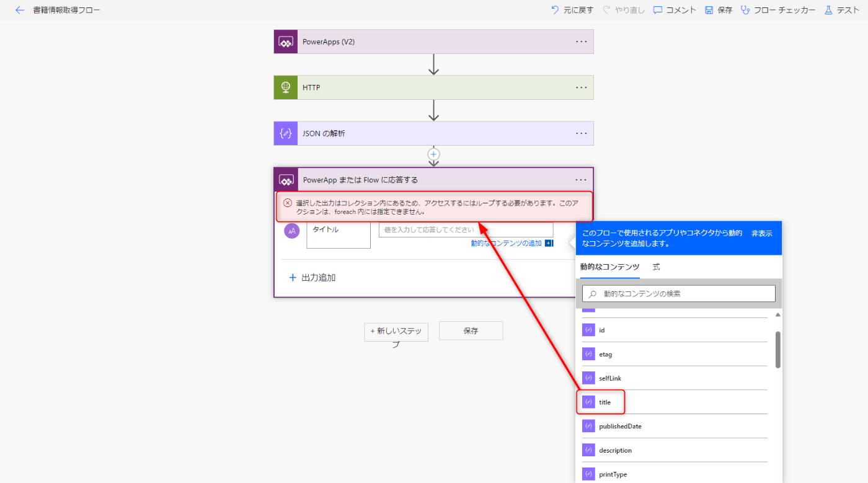Open フロー チェッカー
This screenshot has height=483, width=868.
tap(778, 10)
